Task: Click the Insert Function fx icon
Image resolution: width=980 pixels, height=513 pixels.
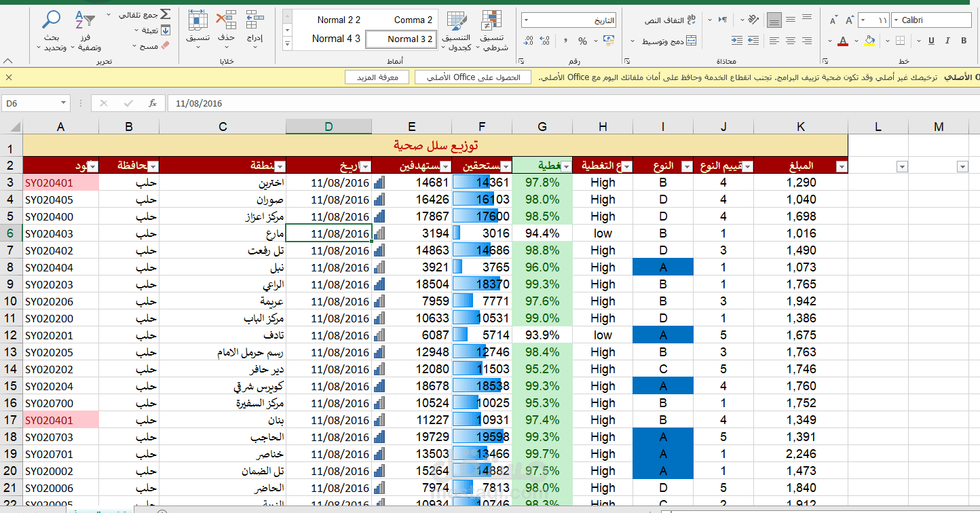Action: (x=153, y=103)
